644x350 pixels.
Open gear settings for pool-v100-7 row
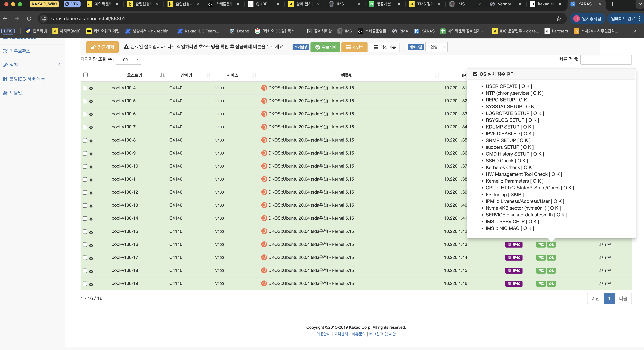click(x=91, y=128)
